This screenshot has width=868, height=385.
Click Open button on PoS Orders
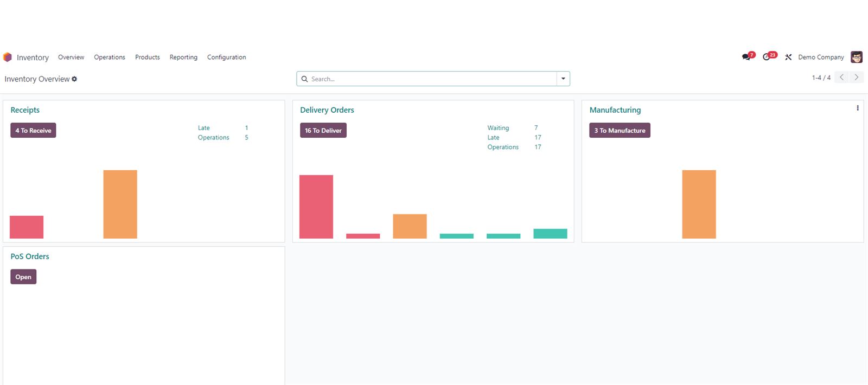point(23,277)
